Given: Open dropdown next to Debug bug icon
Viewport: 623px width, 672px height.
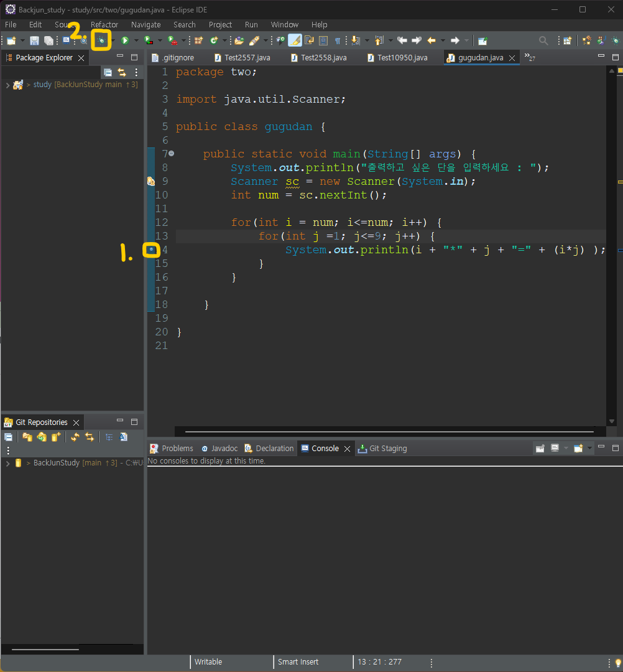Looking at the screenshot, I should tap(113, 40).
